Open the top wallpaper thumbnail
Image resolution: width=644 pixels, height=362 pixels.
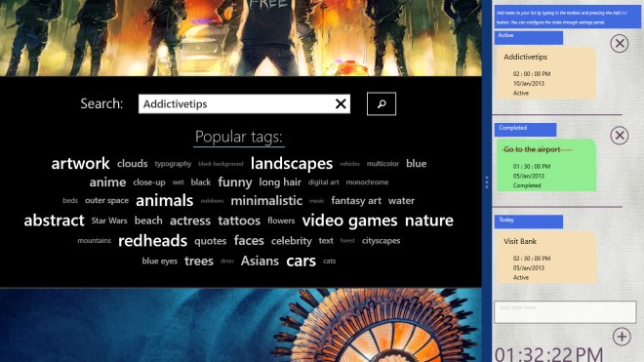(241, 38)
